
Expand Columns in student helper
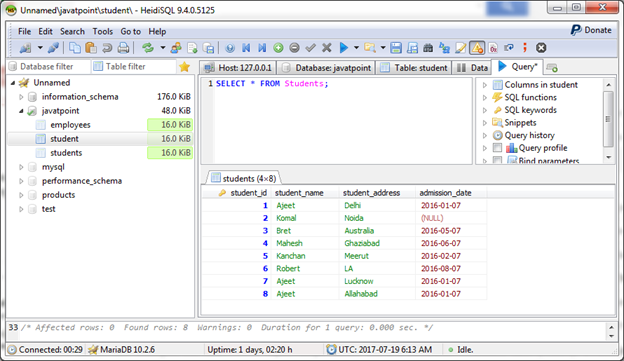coord(485,85)
